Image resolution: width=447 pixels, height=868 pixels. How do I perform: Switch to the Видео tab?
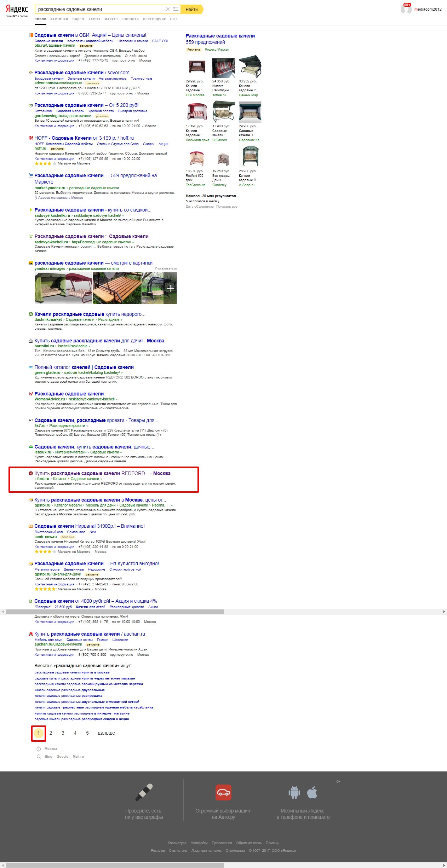pos(78,19)
